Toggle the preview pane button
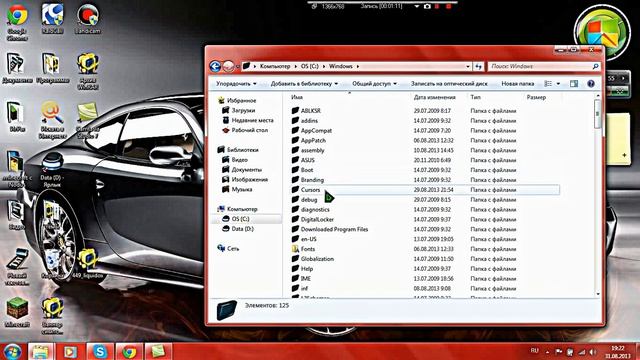 pyautogui.click(x=574, y=84)
